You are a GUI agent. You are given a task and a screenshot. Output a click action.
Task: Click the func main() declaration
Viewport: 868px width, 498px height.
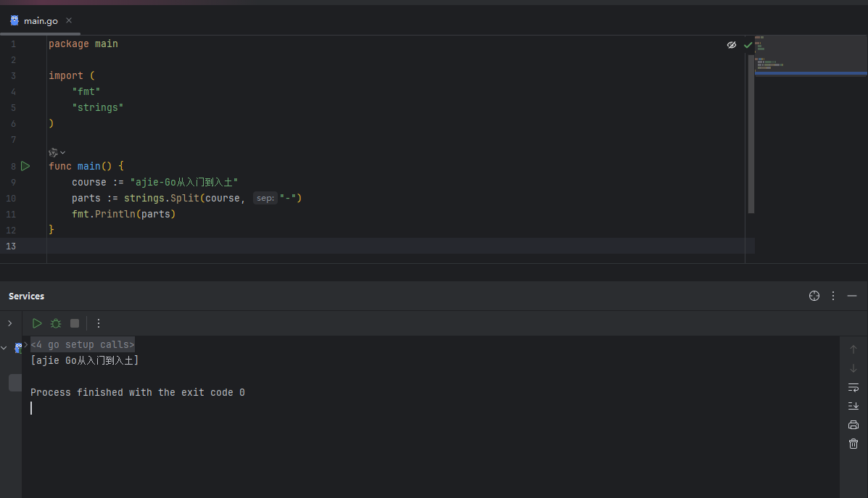pyautogui.click(x=86, y=166)
